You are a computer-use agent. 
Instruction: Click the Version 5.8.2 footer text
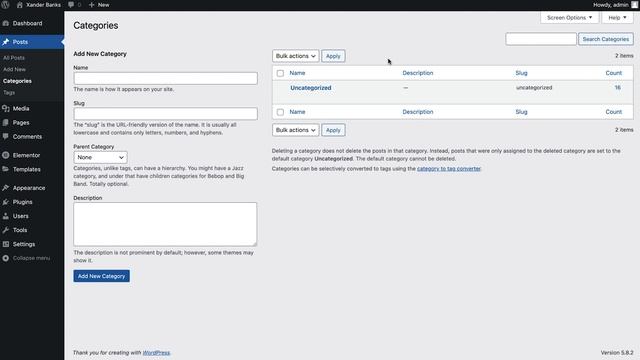coord(617,353)
